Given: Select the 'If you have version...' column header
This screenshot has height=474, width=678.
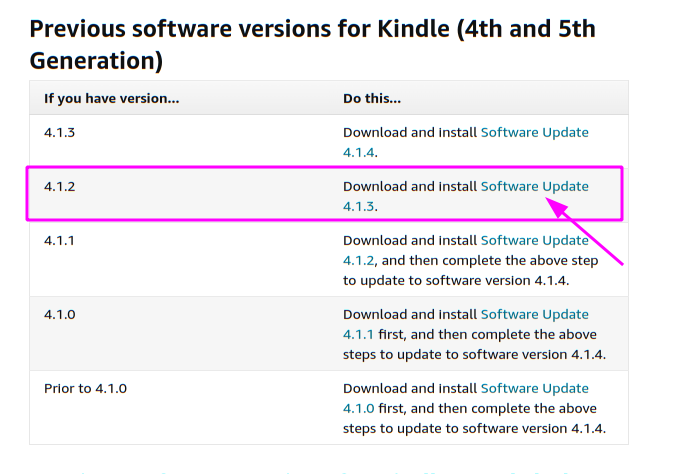Looking at the screenshot, I should [x=112, y=99].
